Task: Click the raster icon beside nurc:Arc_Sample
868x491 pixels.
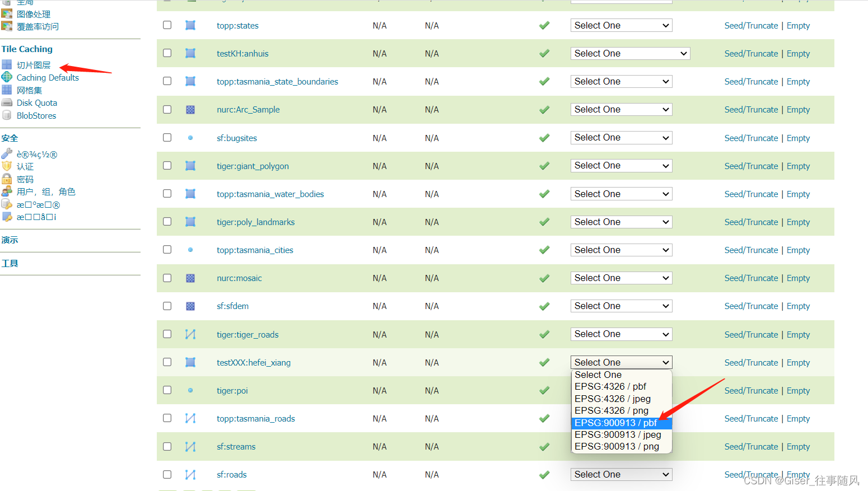Action: pyautogui.click(x=190, y=110)
